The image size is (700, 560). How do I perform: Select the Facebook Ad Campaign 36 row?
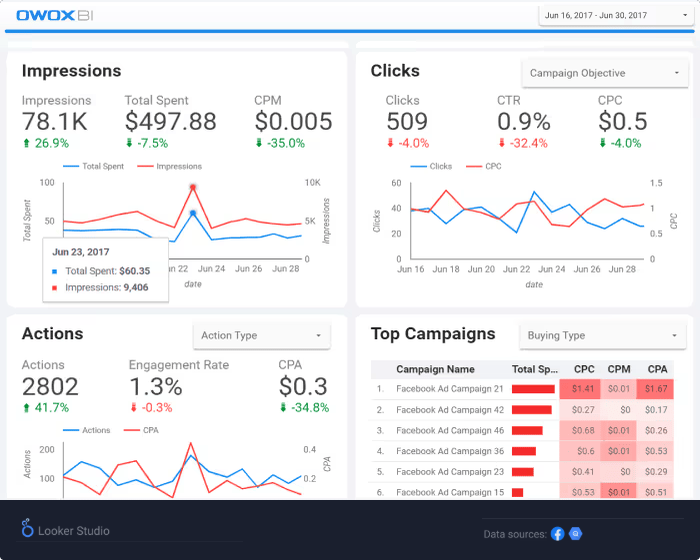[x=522, y=451]
